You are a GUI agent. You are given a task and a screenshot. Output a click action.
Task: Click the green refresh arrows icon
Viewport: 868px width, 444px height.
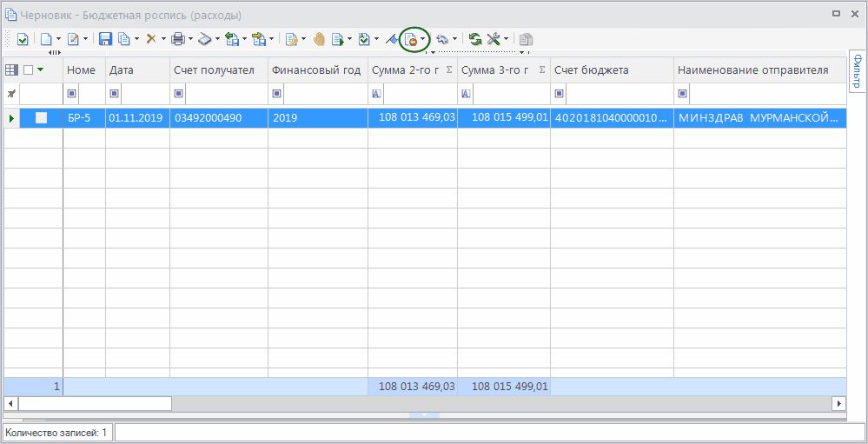[475, 39]
